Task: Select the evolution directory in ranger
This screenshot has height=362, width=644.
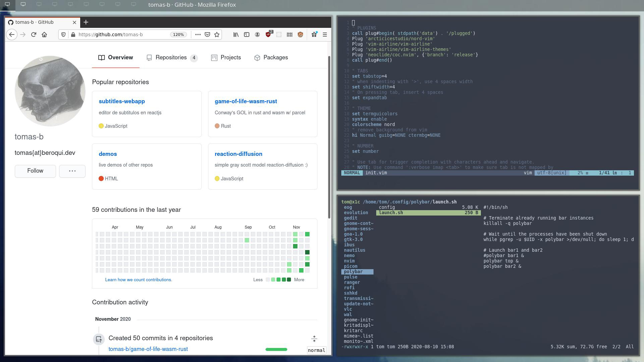Action: pos(356,213)
